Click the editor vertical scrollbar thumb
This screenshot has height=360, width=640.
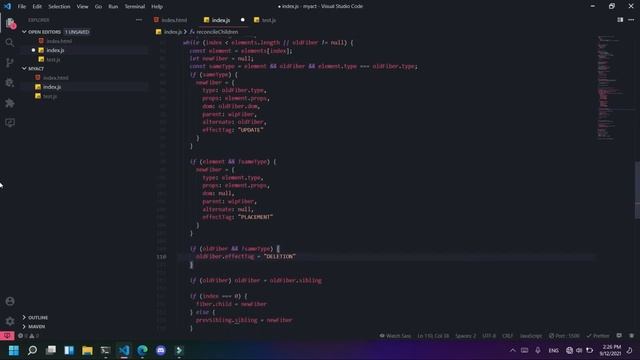[637, 190]
